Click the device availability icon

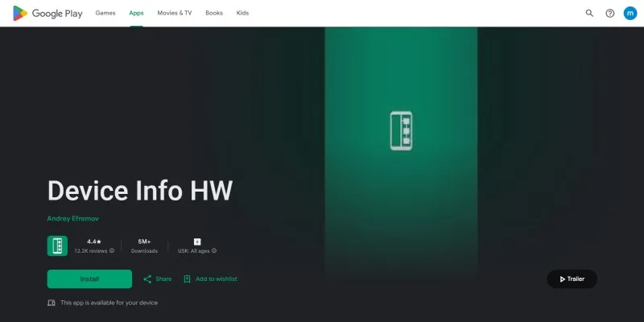[52, 303]
